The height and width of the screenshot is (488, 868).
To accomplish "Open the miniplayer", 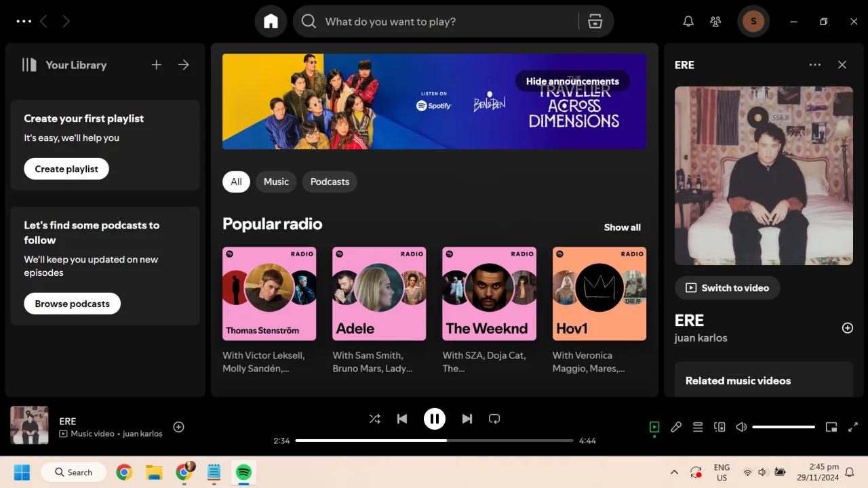I will pos(831,427).
